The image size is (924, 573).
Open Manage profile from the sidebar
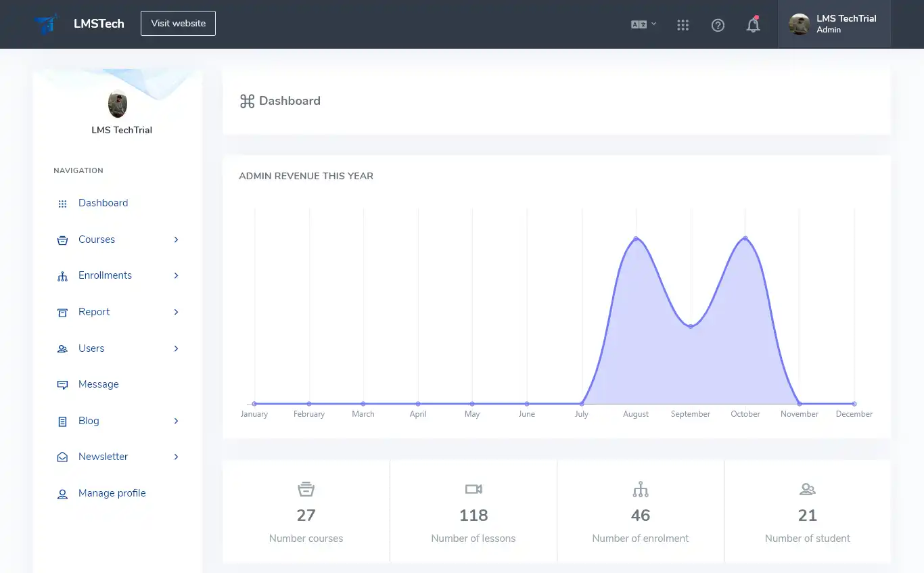112,493
